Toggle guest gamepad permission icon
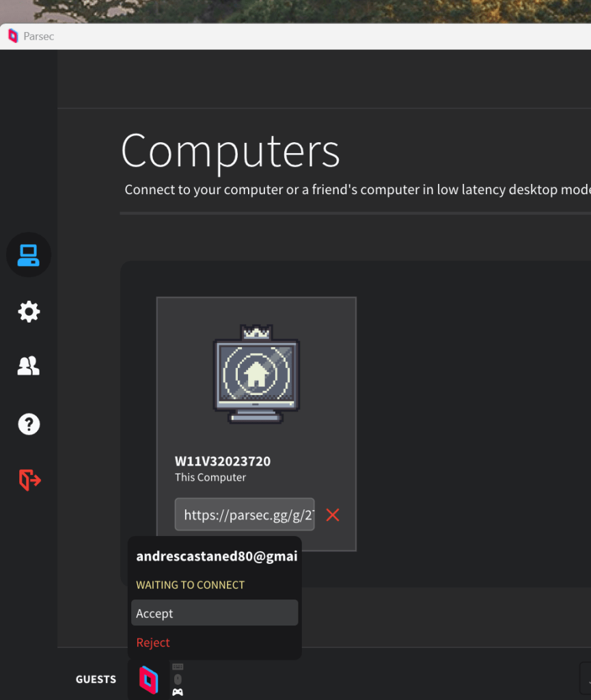Image resolution: width=591 pixels, height=700 pixels. click(178, 692)
